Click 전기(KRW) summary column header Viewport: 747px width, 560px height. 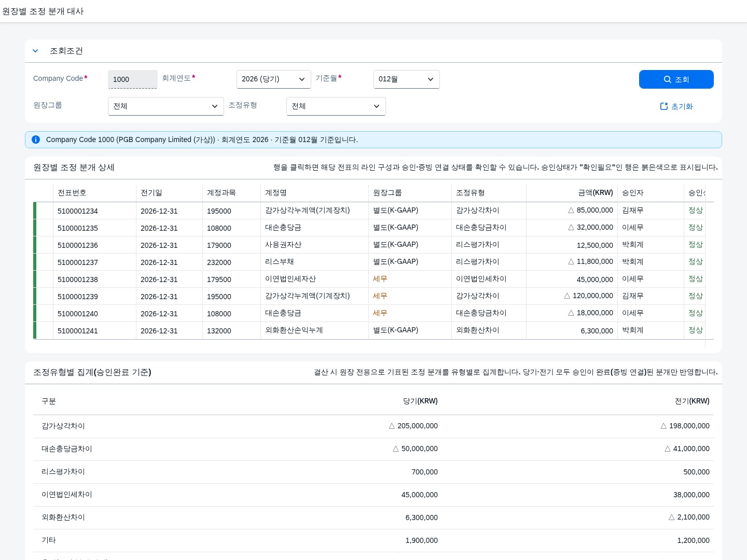click(x=692, y=401)
